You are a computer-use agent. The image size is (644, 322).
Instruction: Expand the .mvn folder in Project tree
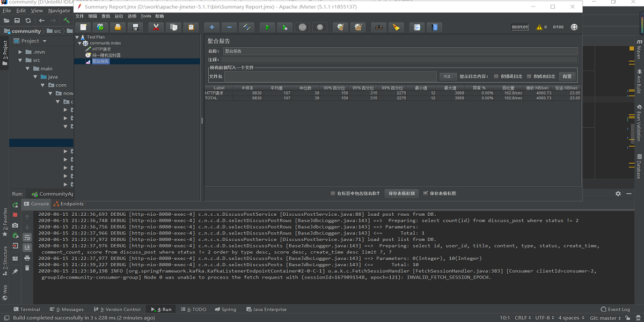click(x=20, y=52)
